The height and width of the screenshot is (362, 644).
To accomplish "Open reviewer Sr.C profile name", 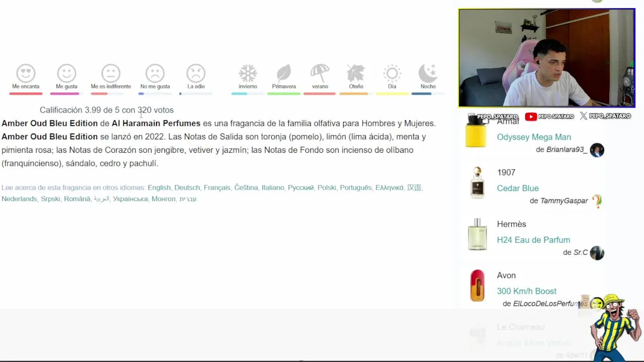I will [581, 252].
